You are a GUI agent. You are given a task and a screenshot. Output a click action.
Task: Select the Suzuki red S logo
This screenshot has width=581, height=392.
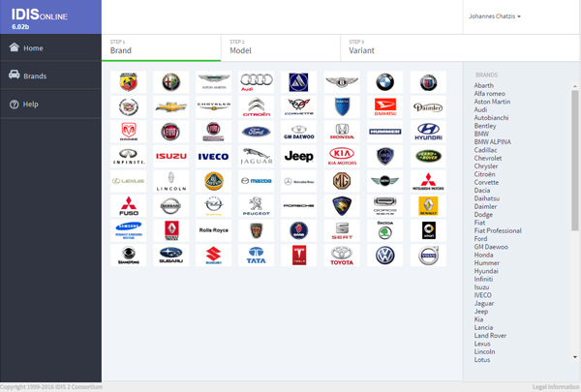pos(213,255)
